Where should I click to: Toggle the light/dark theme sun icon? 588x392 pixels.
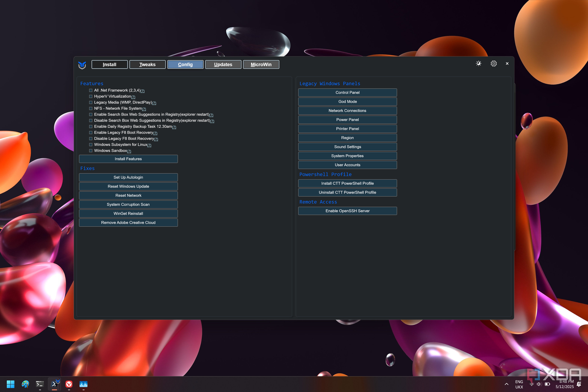point(479,64)
